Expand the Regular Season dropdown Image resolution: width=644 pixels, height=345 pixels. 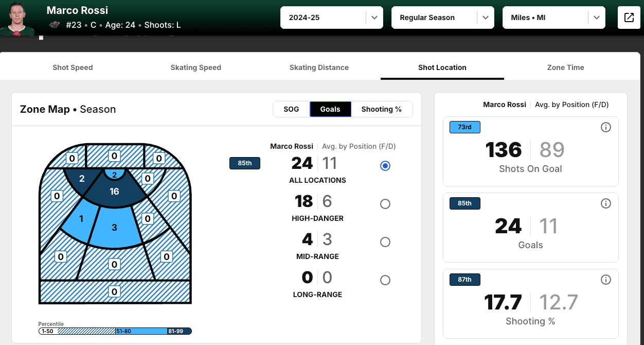pyautogui.click(x=442, y=18)
